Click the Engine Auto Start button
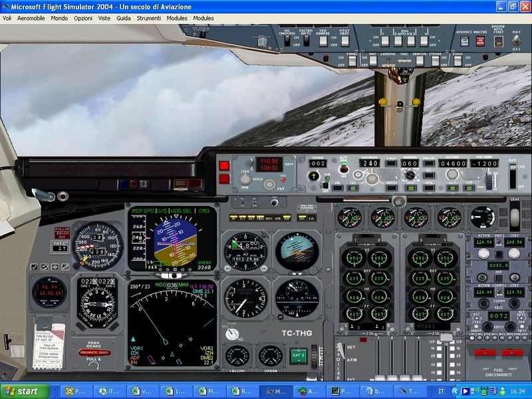Image resolution: width=532 pixels, height=399 pixels. [498, 41]
